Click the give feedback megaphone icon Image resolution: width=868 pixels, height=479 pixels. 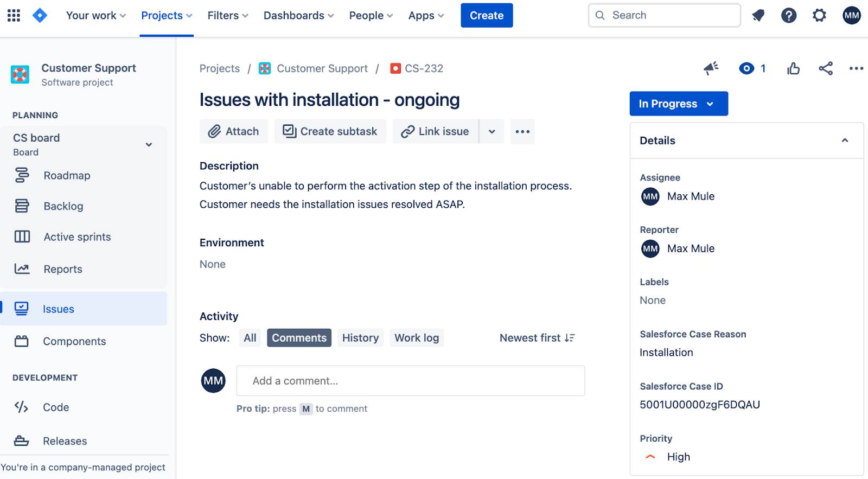711,68
